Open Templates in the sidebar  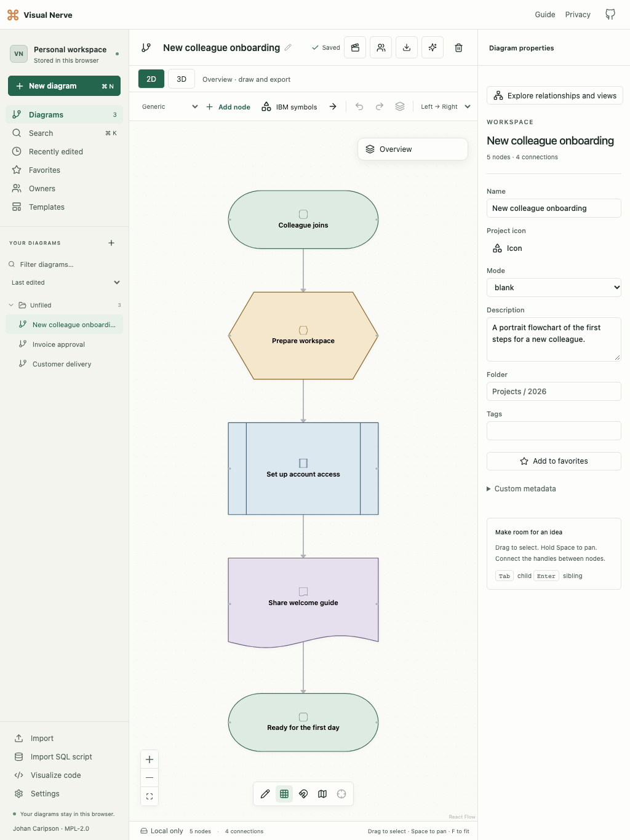pyautogui.click(x=65, y=207)
